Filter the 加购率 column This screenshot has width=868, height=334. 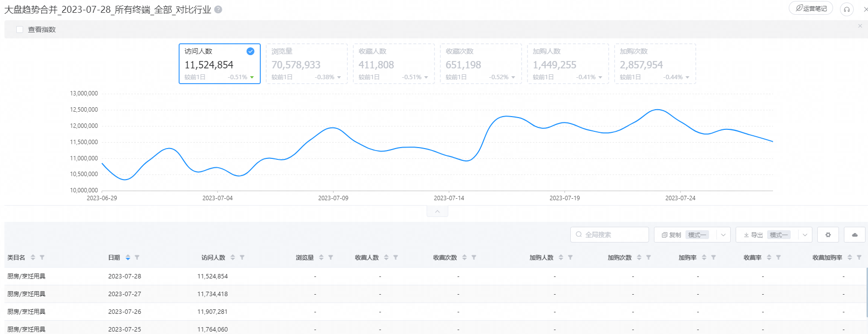713,257
